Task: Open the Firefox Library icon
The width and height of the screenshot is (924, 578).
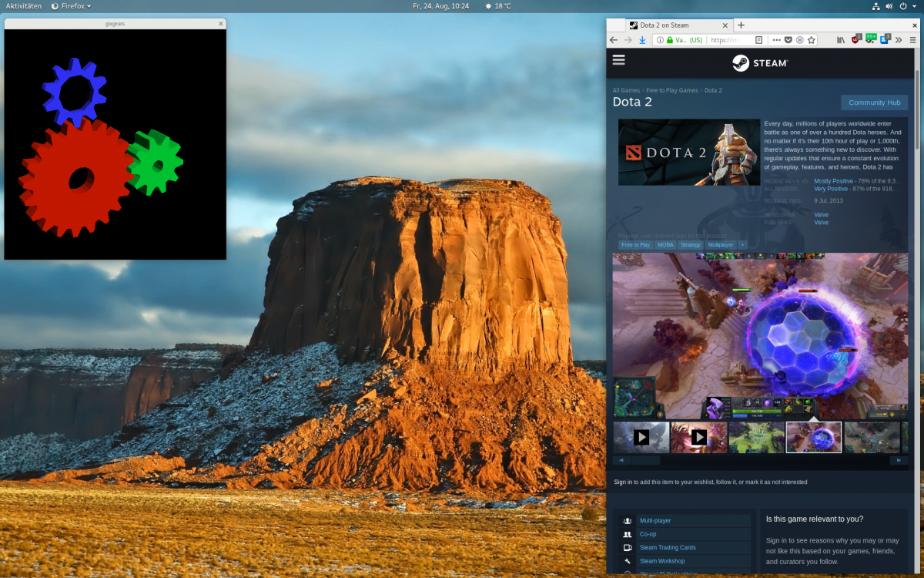Action: [842, 40]
